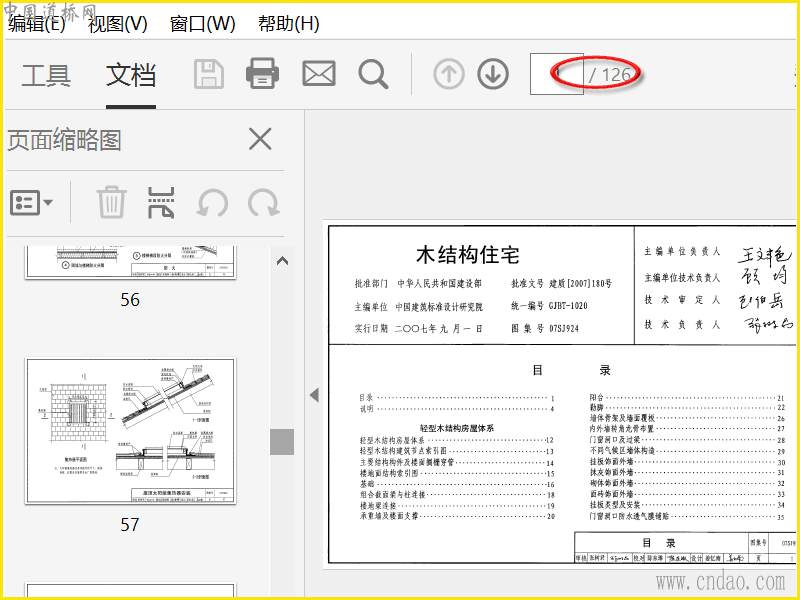Send file by email envelope icon
800x600 pixels.
pos(319,73)
